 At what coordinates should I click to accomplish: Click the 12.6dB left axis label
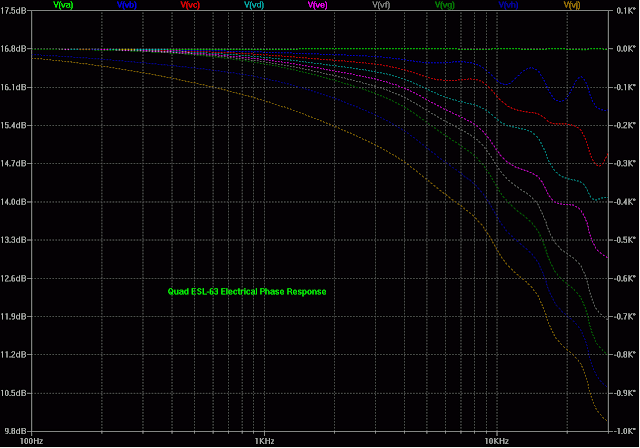(x=13, y=278)
